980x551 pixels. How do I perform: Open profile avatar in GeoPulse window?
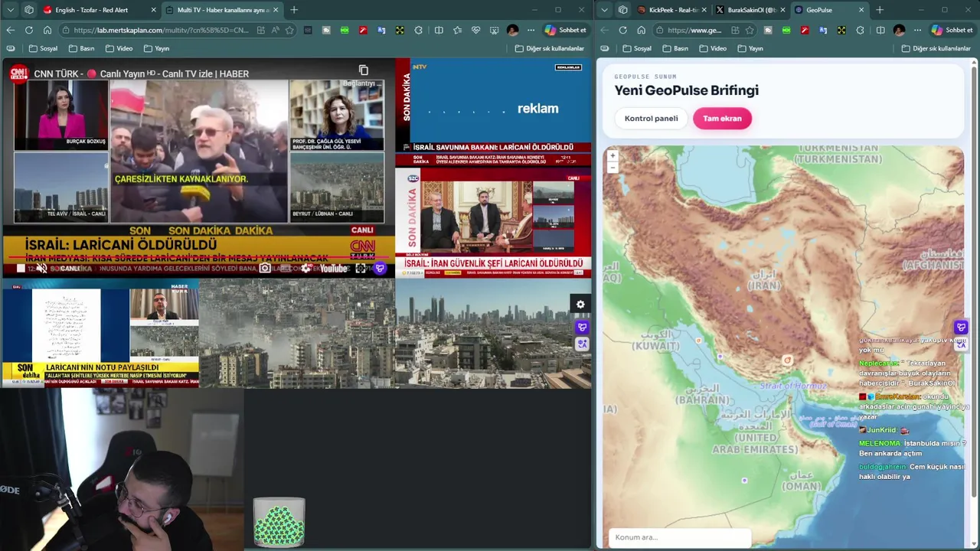point(899,30)
